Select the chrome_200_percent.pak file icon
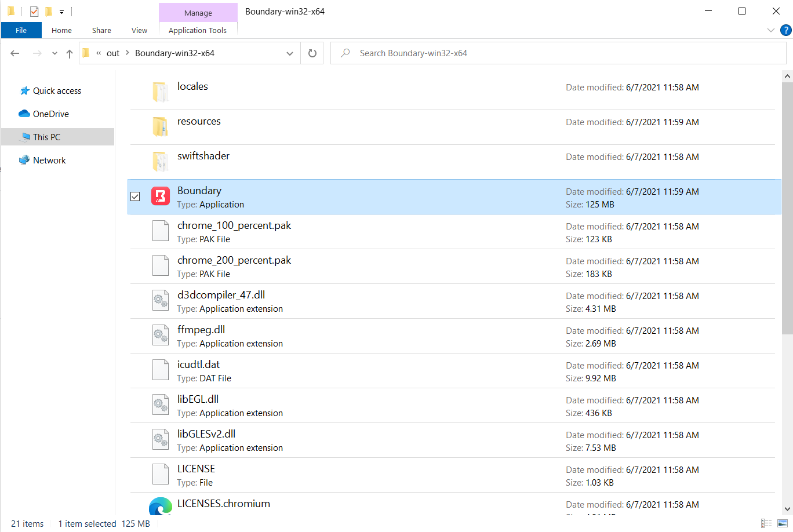Image resolution: width=793 pixels, height=532 pixels. point(161,265)
